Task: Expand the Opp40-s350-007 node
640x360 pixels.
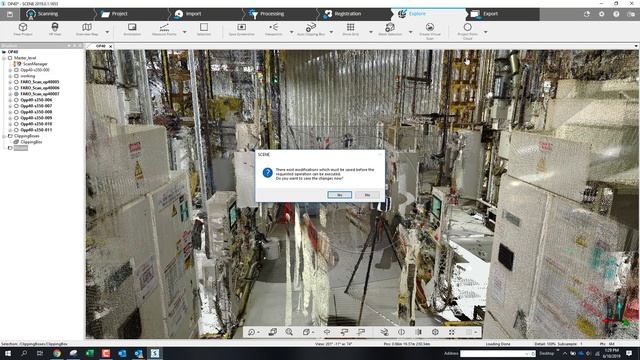Action: [10, 106]
